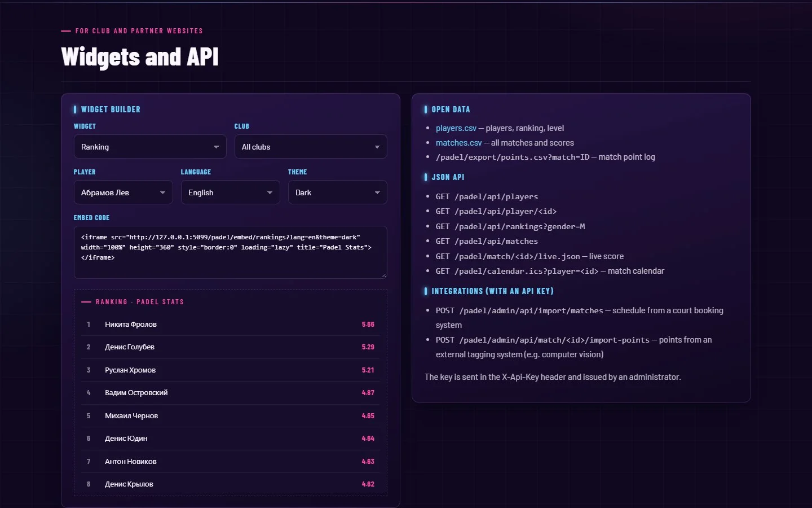Viewport: 812px width, 508px height.
Task: Click the rating value 5.29
Action: (368, 347)
